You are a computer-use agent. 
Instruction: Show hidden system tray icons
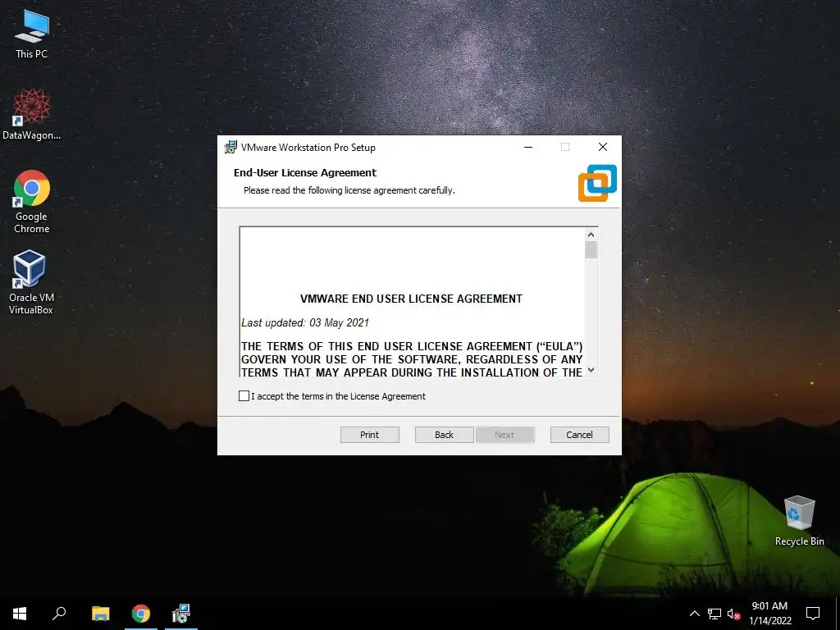[x=694, y=614]
